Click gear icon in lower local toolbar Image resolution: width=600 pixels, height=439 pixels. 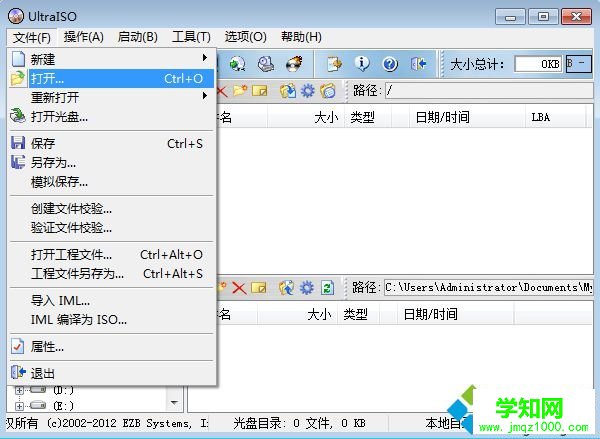click(x=307, y=288)
